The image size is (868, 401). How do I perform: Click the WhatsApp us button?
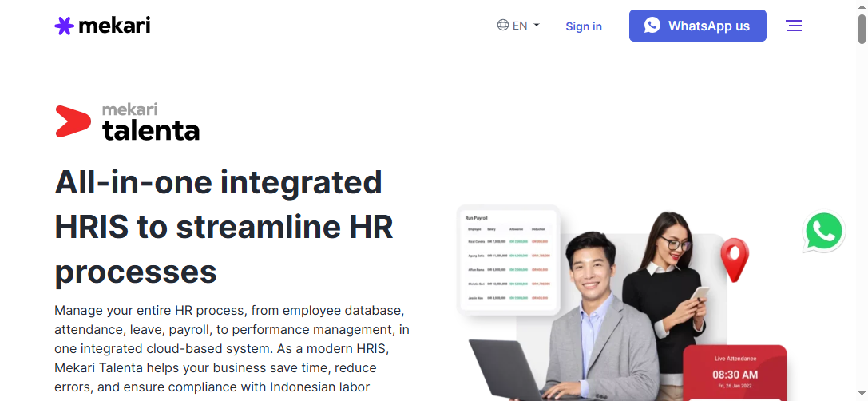(697, 26)
